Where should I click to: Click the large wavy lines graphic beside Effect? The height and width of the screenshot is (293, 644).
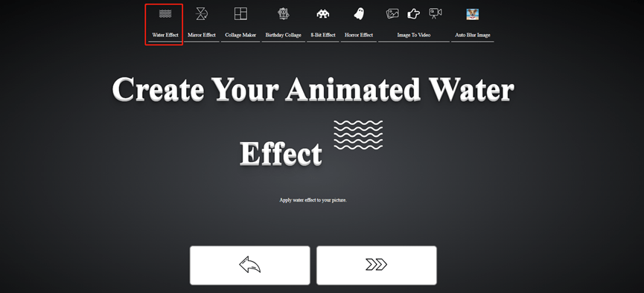pos(358,135)
